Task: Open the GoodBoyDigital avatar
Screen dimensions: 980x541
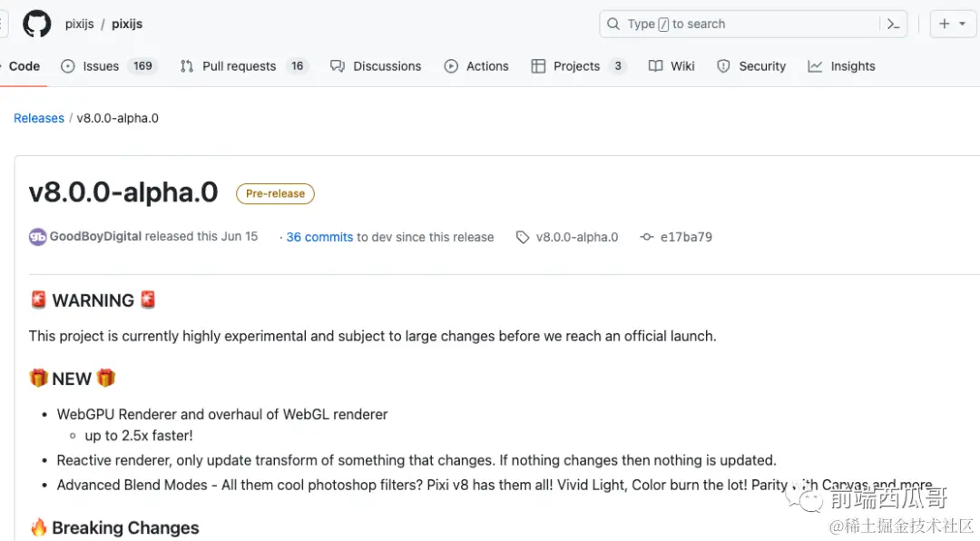Action: pyautogui.click(x=37, y=237)
